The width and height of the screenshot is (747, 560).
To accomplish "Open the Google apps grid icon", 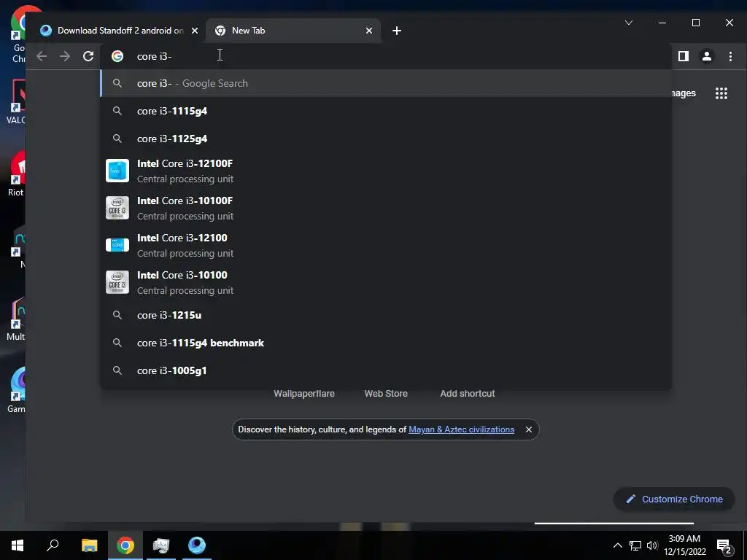I will (x=721, y=93).
